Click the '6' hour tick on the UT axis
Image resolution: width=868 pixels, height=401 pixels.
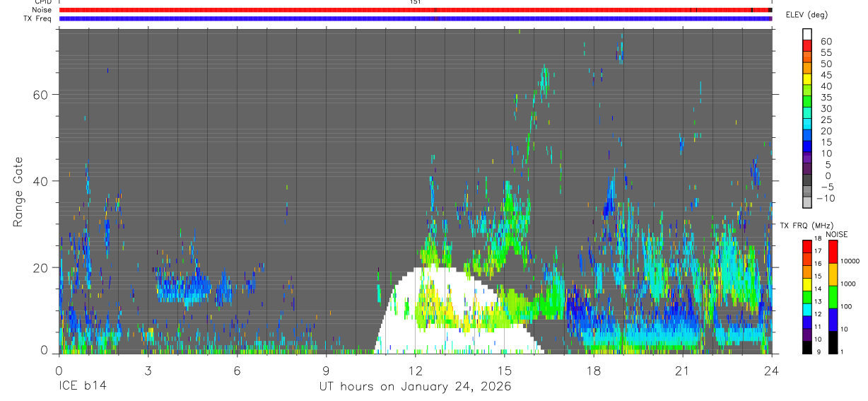tap(237, 371)
